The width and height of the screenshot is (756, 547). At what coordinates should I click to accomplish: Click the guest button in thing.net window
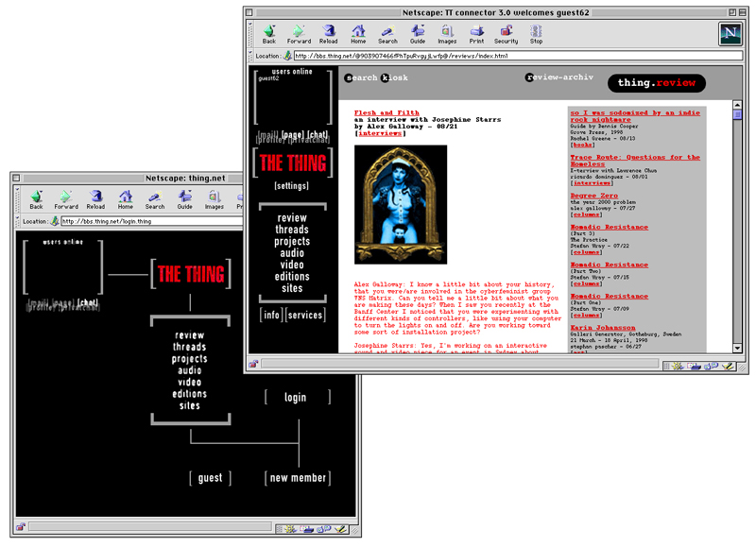point(210,478)
